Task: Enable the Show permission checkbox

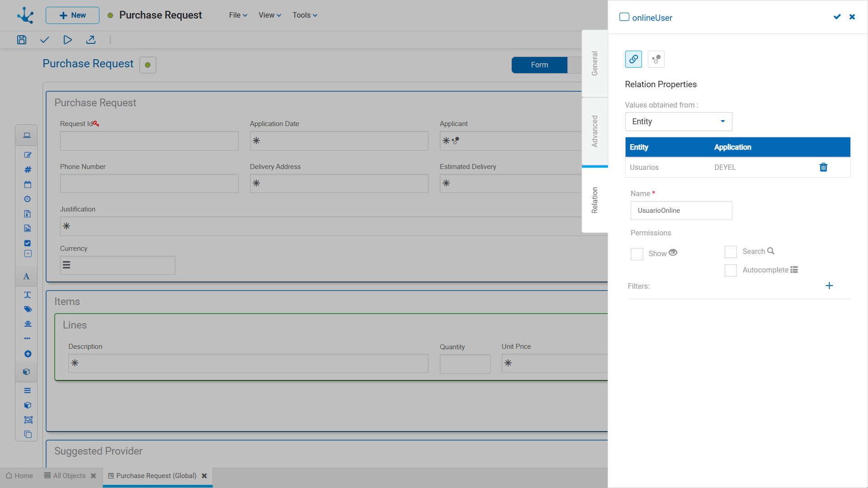Action: [637, 254]
